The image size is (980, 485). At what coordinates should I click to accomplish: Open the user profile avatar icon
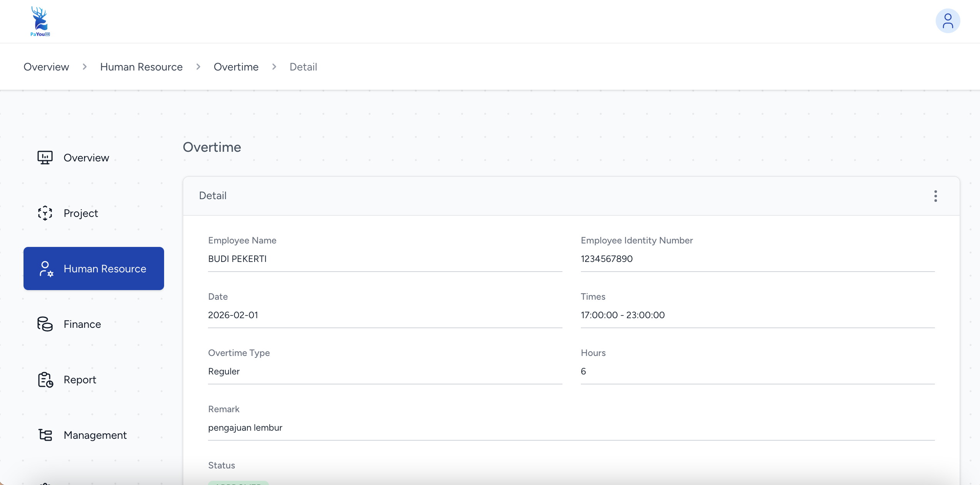click(947, 21)
